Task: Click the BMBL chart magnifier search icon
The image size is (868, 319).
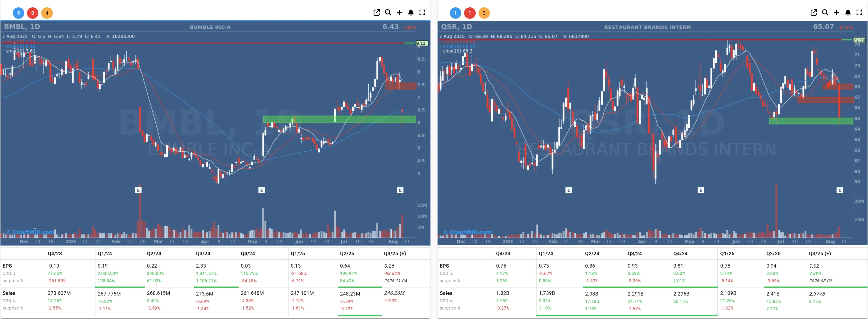Action: point(388,13)
